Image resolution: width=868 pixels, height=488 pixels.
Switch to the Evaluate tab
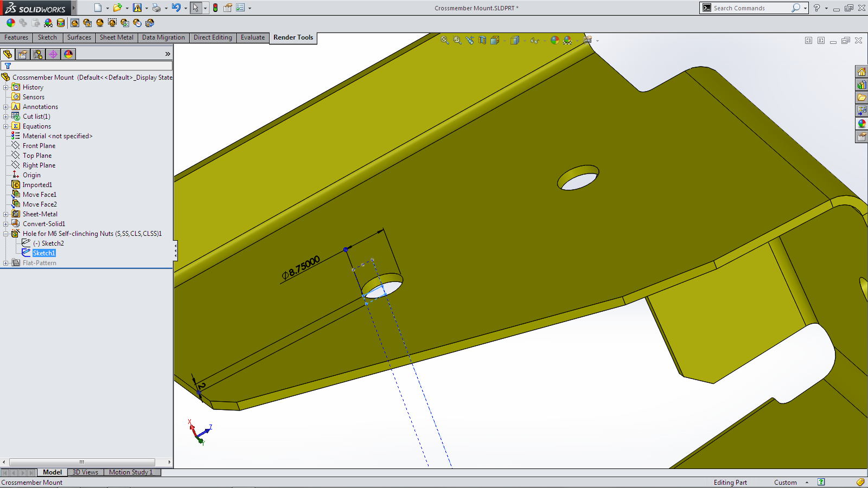(x=252, y=37)
